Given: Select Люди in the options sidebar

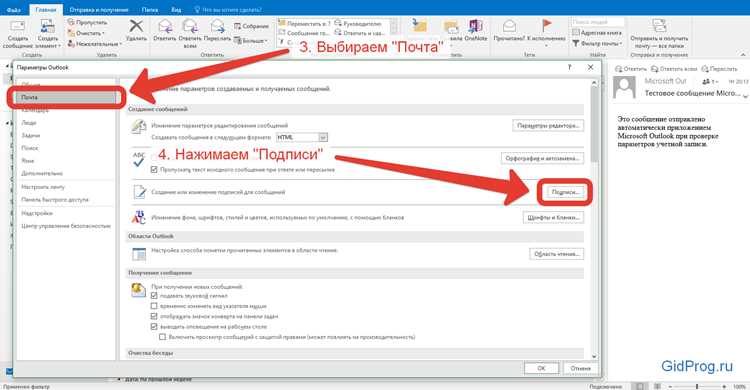Looking at the screenshot, I should [x=66, y=123].
